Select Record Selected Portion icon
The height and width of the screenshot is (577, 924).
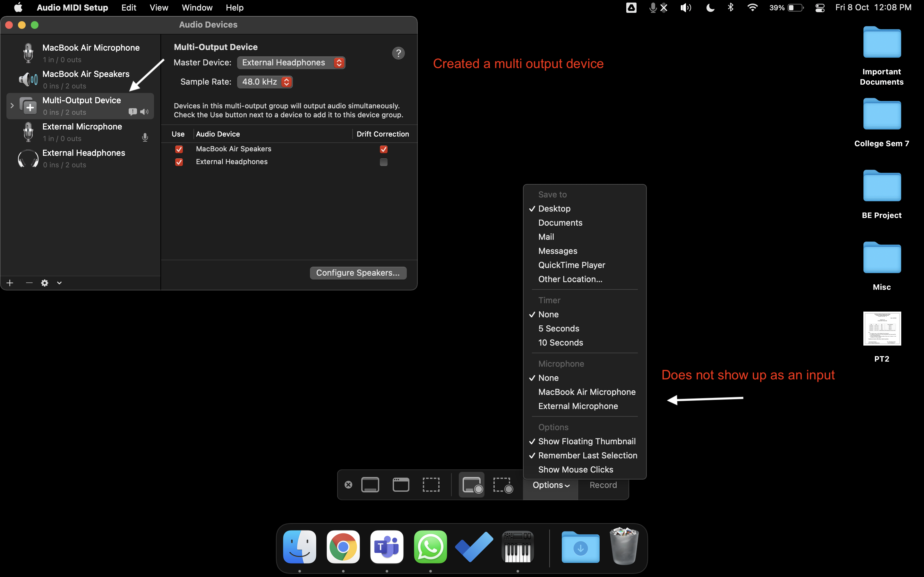point(502,485)
